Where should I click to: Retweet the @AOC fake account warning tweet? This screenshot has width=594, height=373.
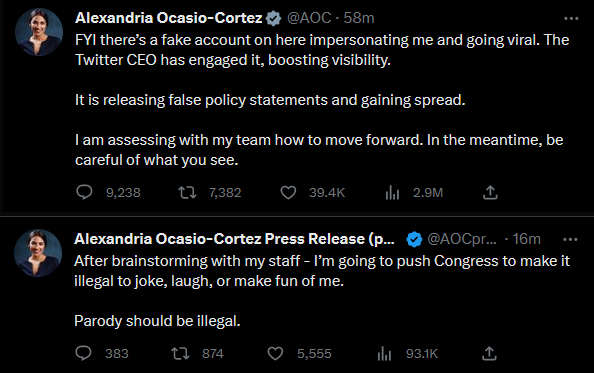188,192
